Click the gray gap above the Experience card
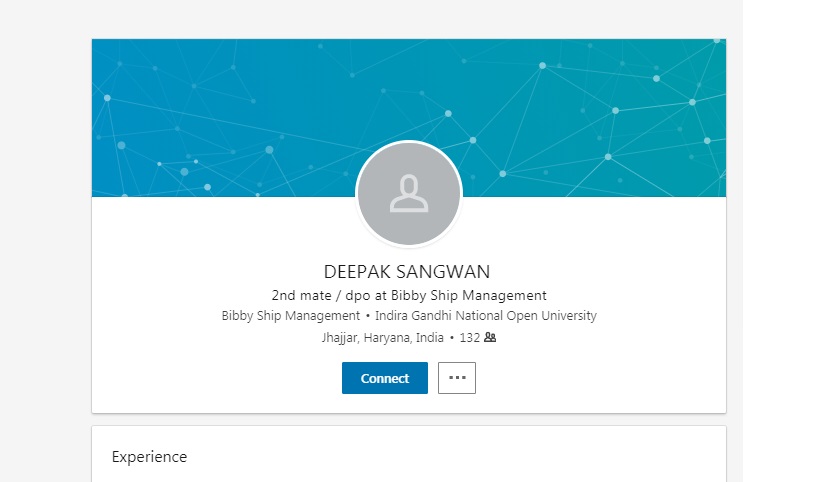This screenshot has width=819, height=482. pyautogui.click(x=408, y=420)
